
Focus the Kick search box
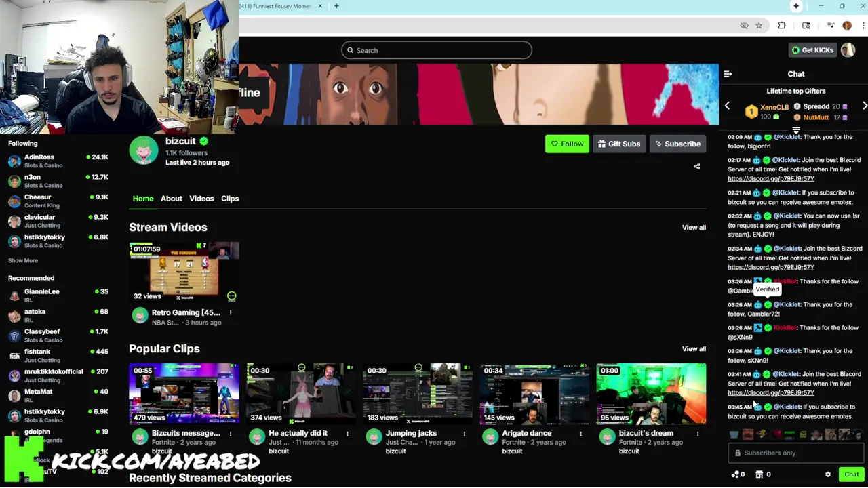[x=437, y=50]
